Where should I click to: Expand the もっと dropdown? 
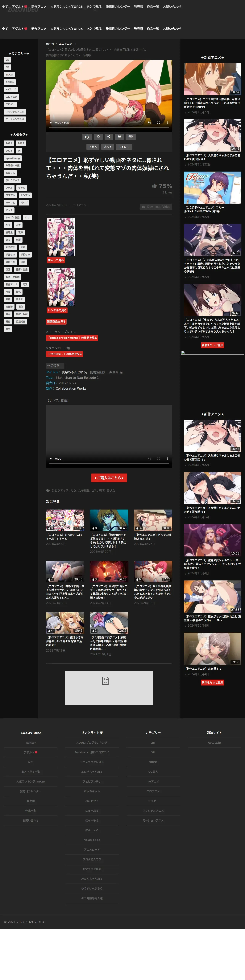[124, 147]
